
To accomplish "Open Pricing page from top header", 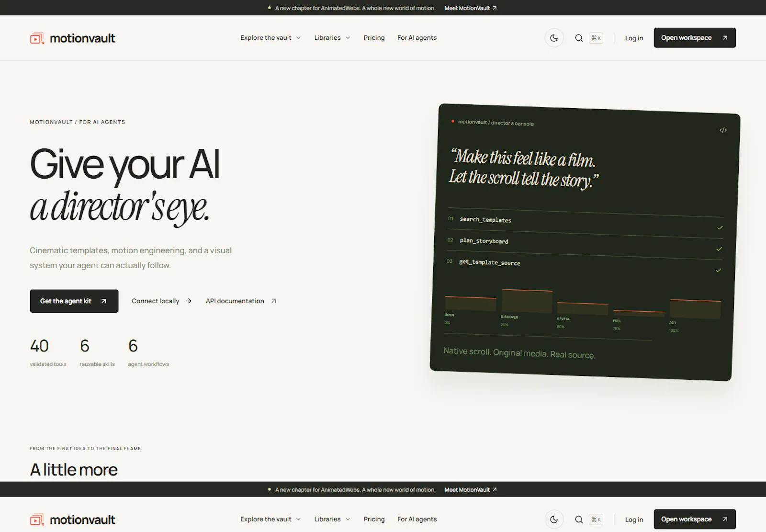I will point(374,38).
